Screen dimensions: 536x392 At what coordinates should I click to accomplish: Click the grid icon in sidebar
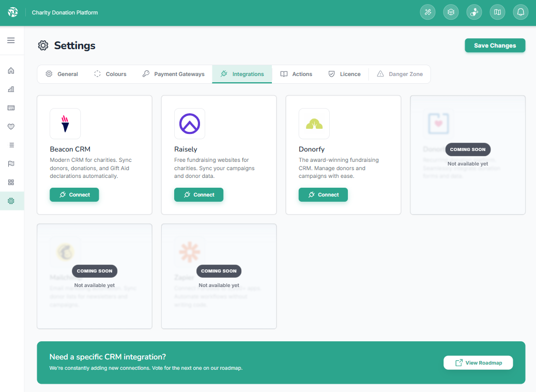(x=11, y=182)
